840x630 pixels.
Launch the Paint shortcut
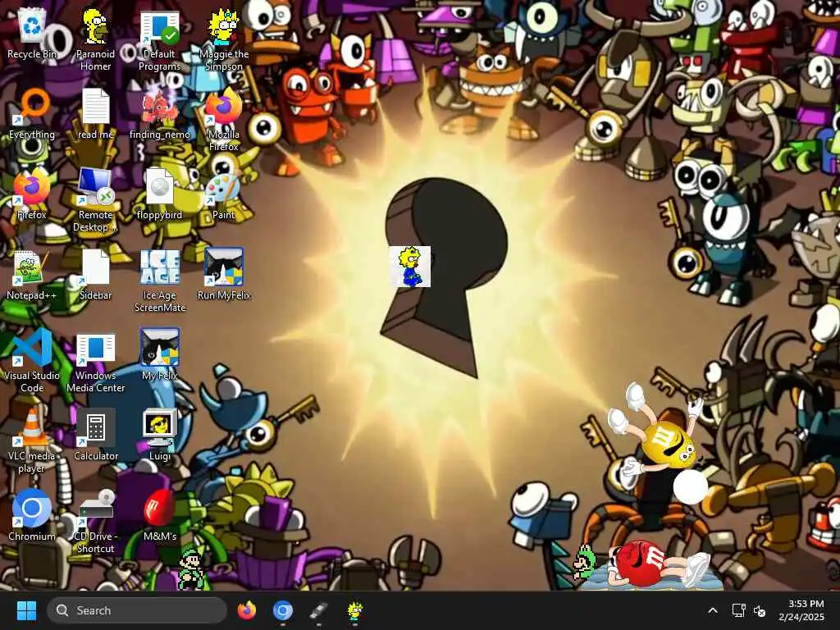pyautogui.click(x=224, y=194)
